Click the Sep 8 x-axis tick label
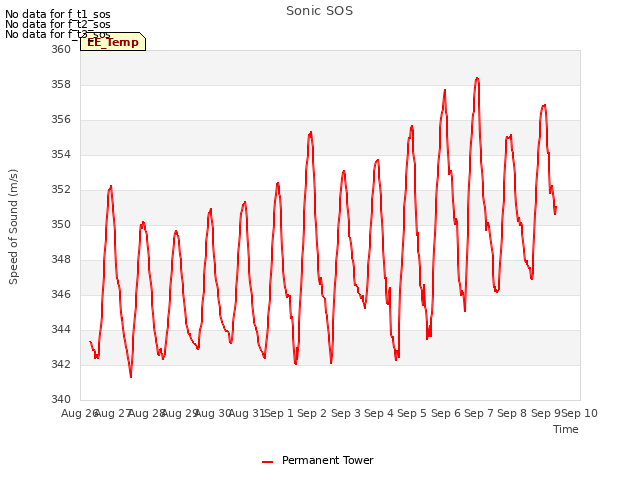The width and height of the screenshot is (640, 480). coord(512,413)
